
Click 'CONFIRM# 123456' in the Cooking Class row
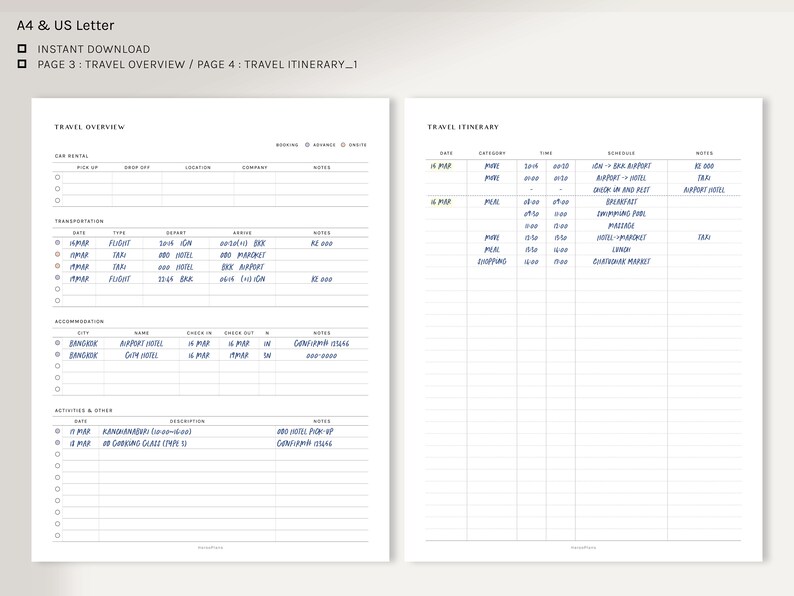[304, 444]
